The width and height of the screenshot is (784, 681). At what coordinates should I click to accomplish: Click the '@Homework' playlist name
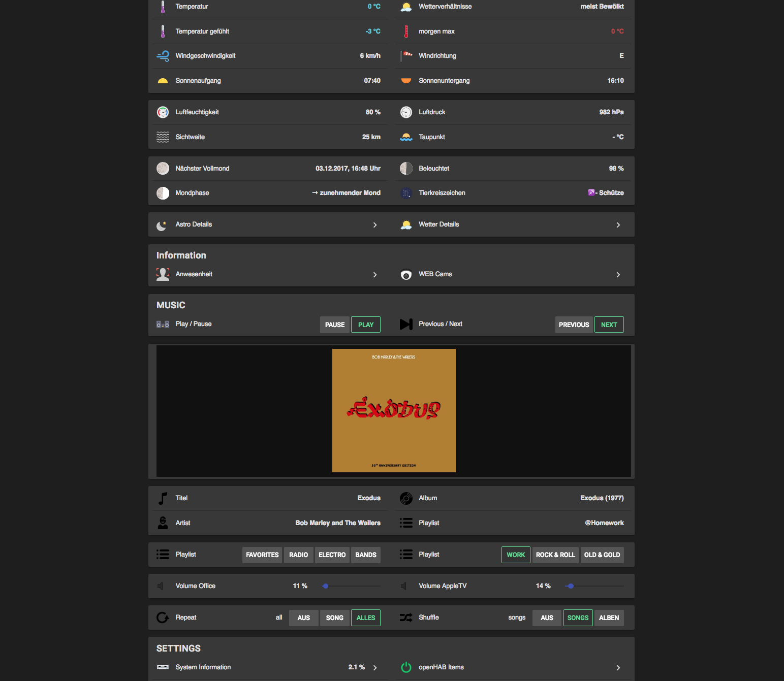coord(604,523)
